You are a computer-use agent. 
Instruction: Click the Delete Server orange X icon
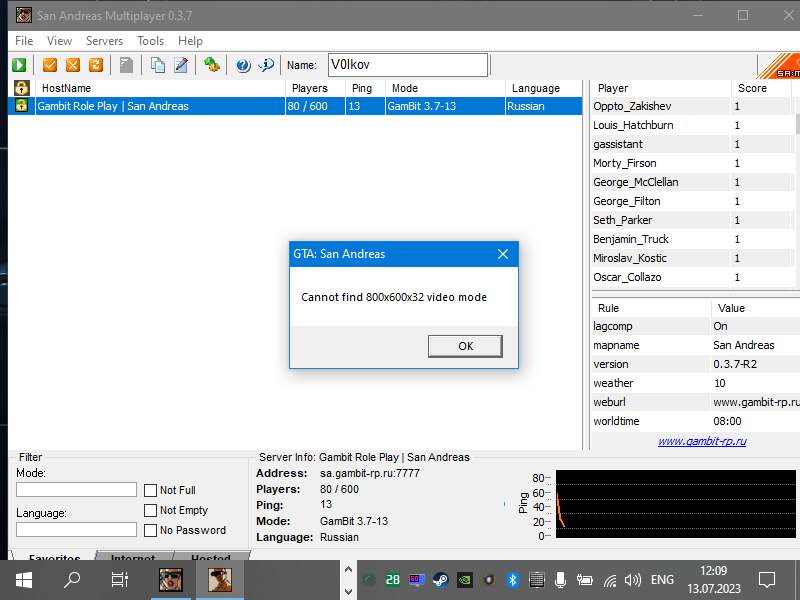(73, 65)
